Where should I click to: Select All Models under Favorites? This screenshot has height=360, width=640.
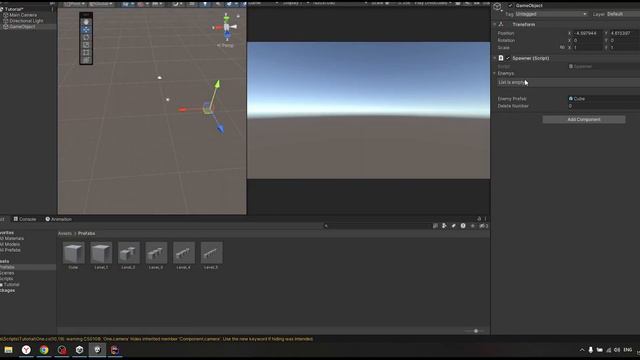point(10,244)
